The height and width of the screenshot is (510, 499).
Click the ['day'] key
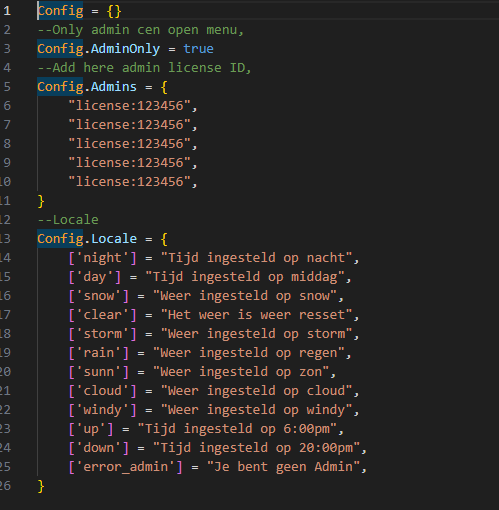pyautogui.click(x=95, y=277)
